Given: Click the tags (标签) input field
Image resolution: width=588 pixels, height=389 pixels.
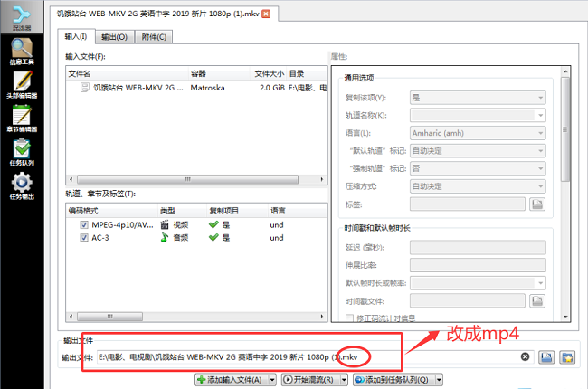Looking at the screenshot, I should tap(468, 204).
